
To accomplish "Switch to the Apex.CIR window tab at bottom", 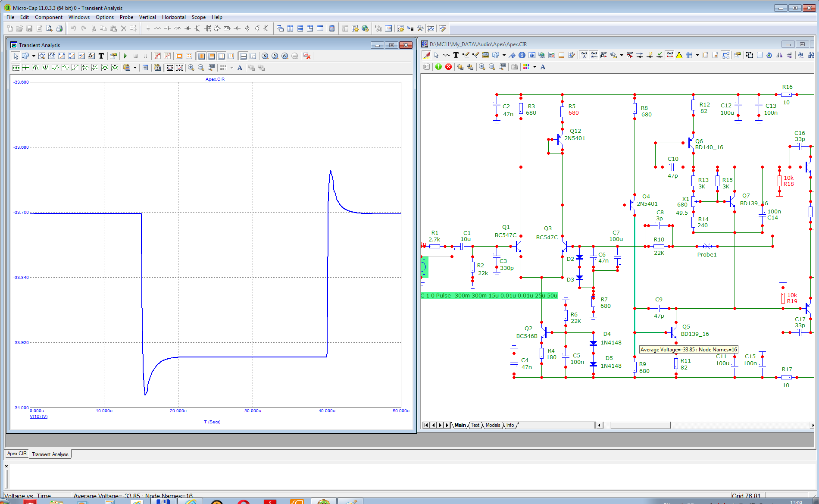I will tap(17, 454).
